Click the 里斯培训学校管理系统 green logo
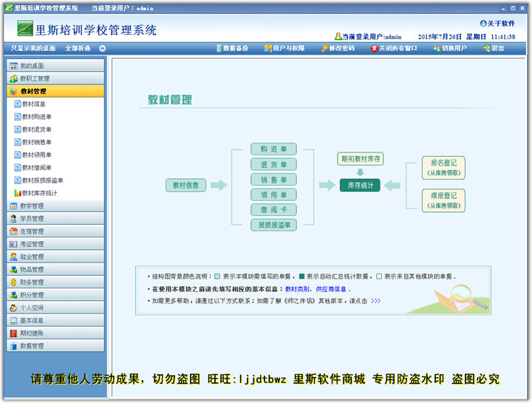The height and width of the screenshot is (403, 532). pos(25,28)
